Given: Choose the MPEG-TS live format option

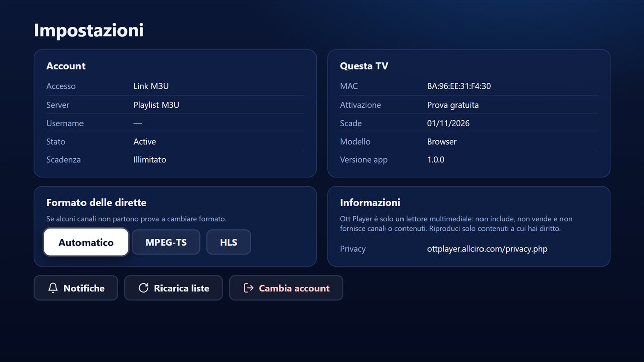Looking at the screenshot, I should [x=166, y=242].
